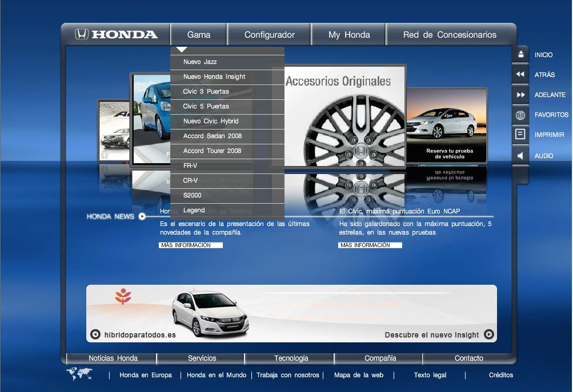Image resolution: width=573 pixels, height=392 pixels.
Task: Open Trabaja con nosotros link
Action: click(287, 375)
